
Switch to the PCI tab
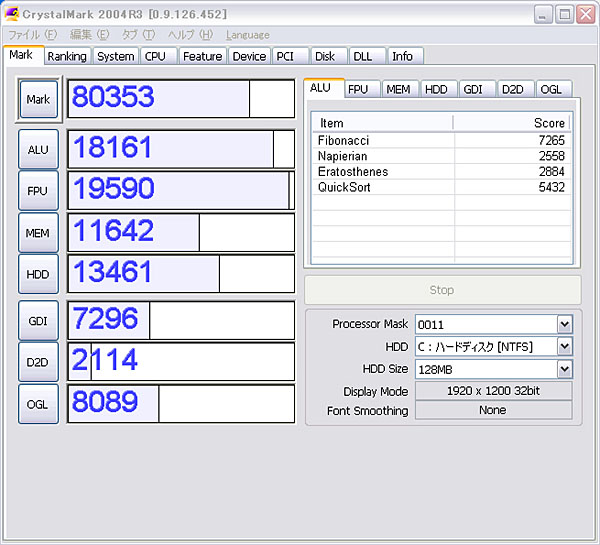click(x=290, y=56)
